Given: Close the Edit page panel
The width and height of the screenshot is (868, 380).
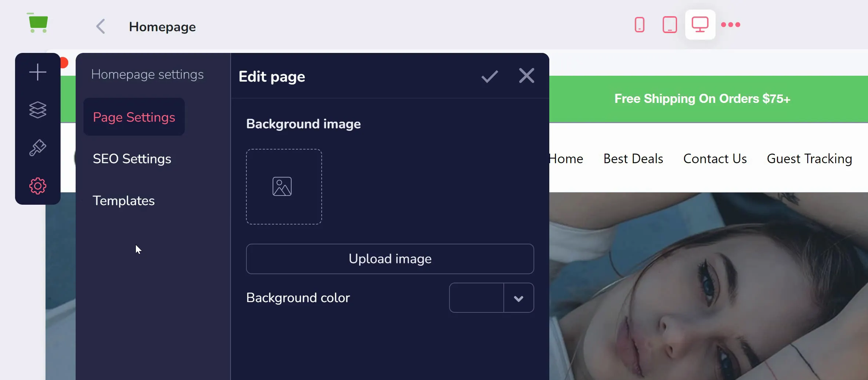Looking at the screenshot, I should coord(527,76).
